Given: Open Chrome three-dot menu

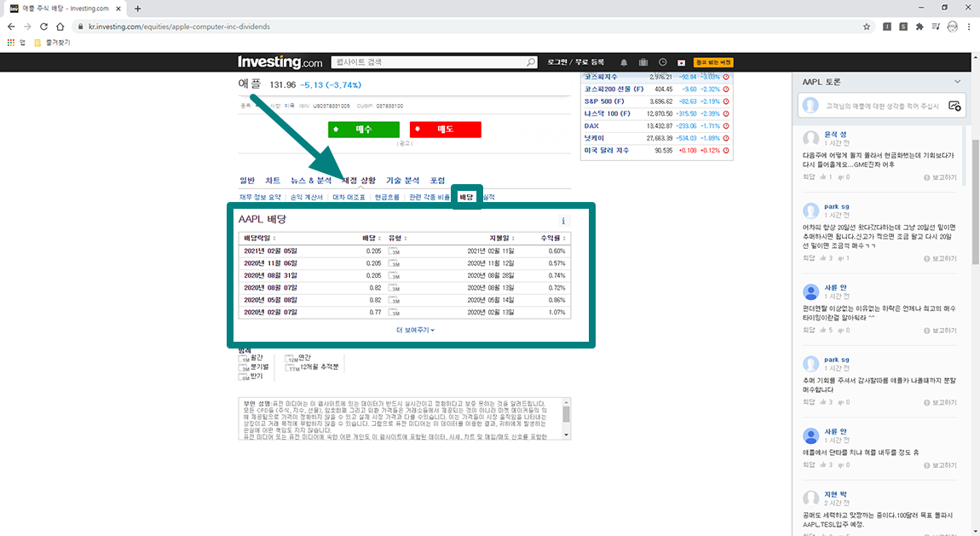Looking at the screenshot, I should tap(969, 27).
